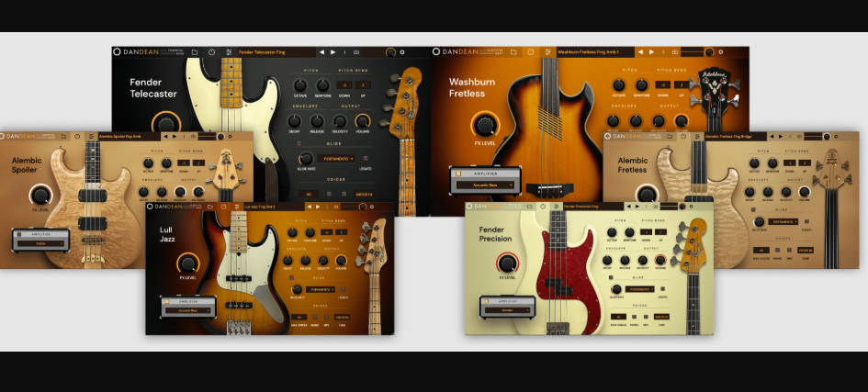Toggle the Amplifier power switch in Washburn Fretless window
This screenshot has height=392, width=868.
click(458, 174)
